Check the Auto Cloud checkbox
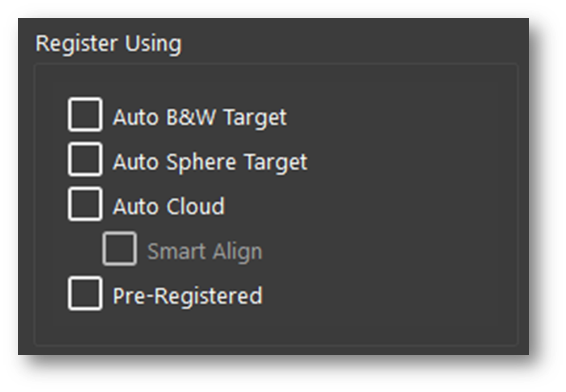The width and height of the screenshot is (566, 392). point(85,204)
